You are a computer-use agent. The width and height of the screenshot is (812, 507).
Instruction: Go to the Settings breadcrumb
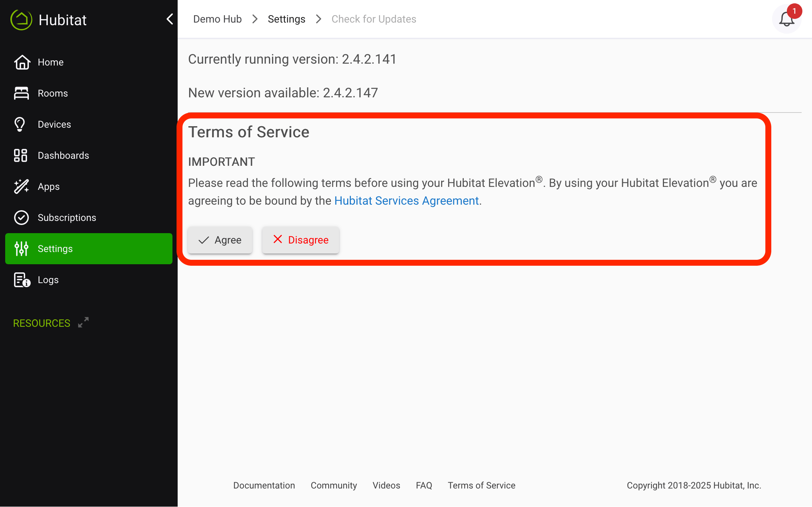286,19
